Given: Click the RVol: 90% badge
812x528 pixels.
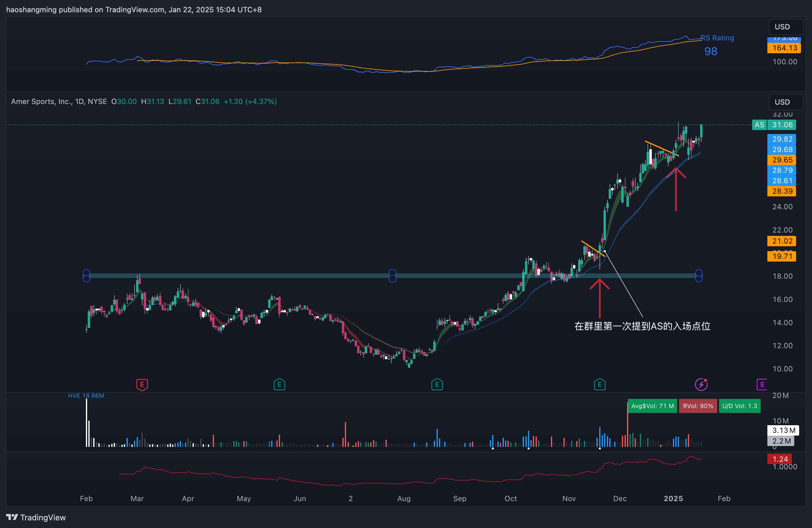Looking at the screenshot, I should 698,406.
